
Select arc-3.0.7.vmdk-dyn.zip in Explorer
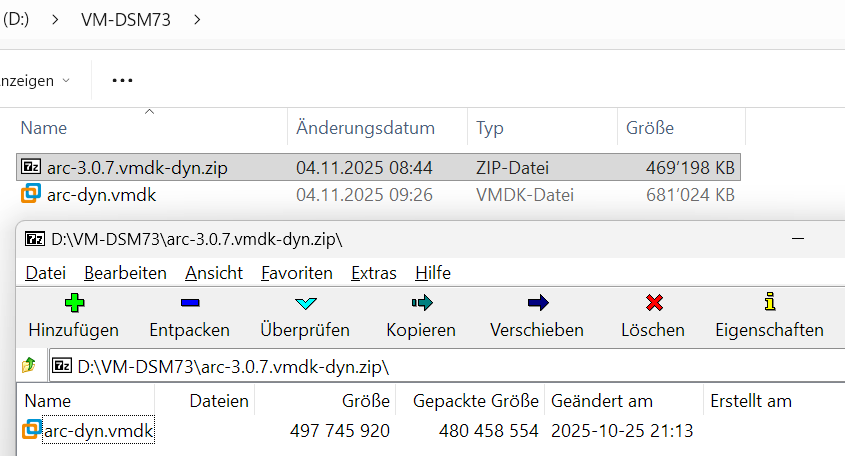point(378,167)
